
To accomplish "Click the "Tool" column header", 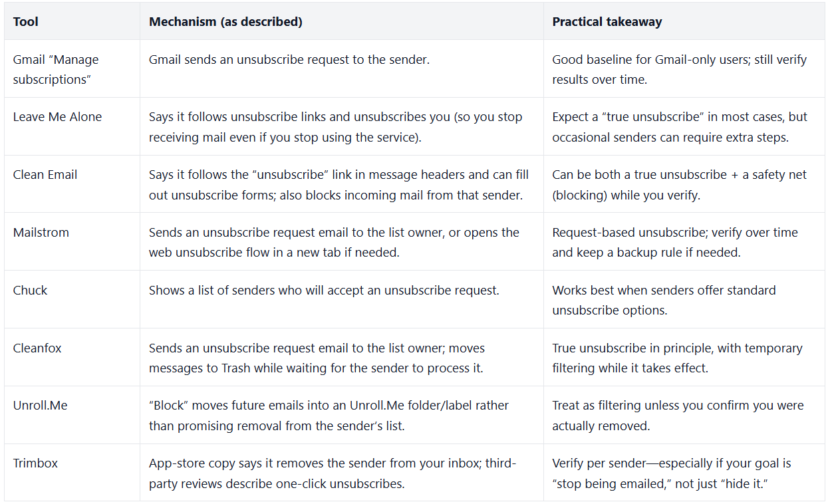I will [26, 22].
